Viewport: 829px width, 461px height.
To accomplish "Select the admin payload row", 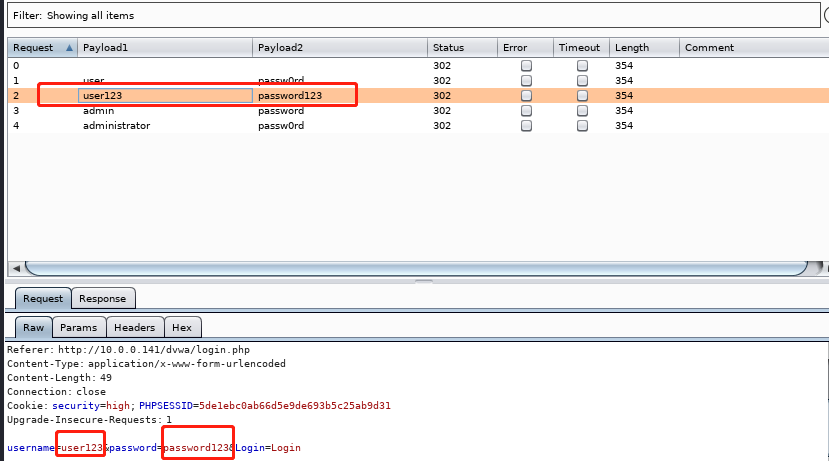I will click(418, 110).
